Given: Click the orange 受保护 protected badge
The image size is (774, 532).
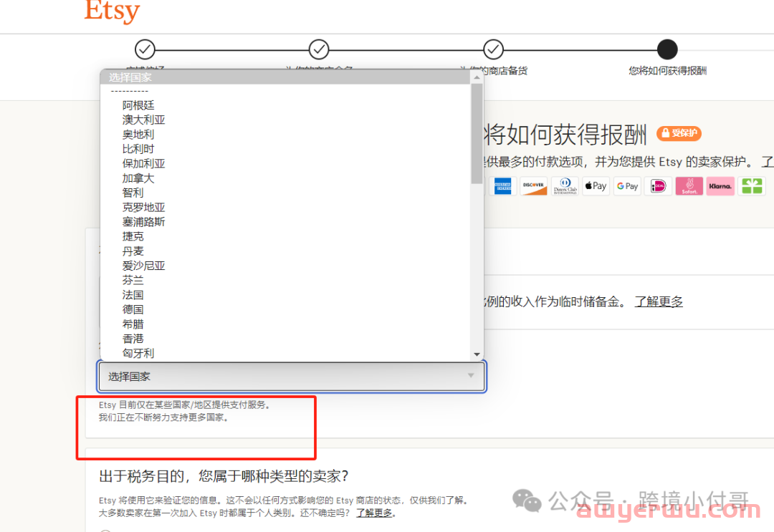Looking at the screenshot, I should pos(679,133).
